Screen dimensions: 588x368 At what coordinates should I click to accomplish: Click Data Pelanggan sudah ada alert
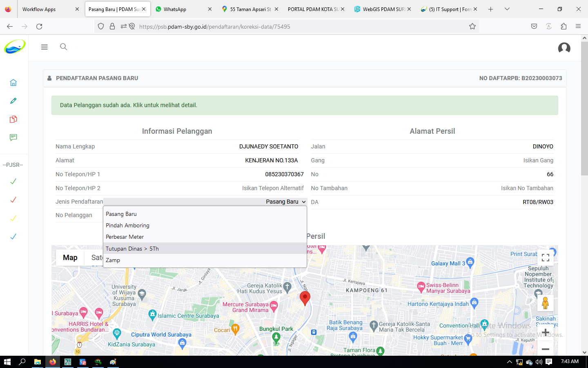click(305, 105)
